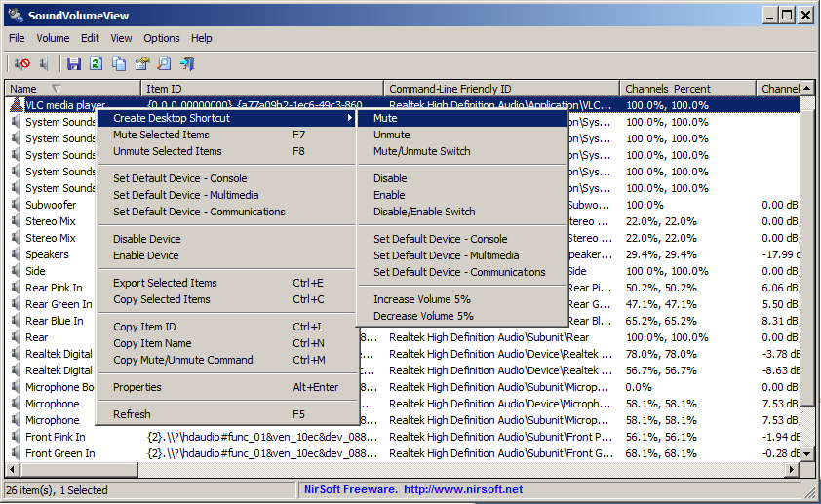
Task: Choose Decrease Volume 5% option
Action: click(462, 316)
